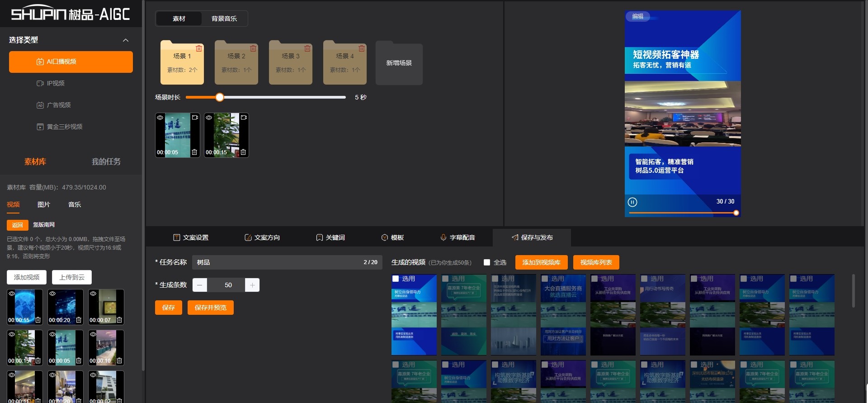Select the 场景 2 folder
This screenshot has width=868, height=403.
[x=236, y=63]
